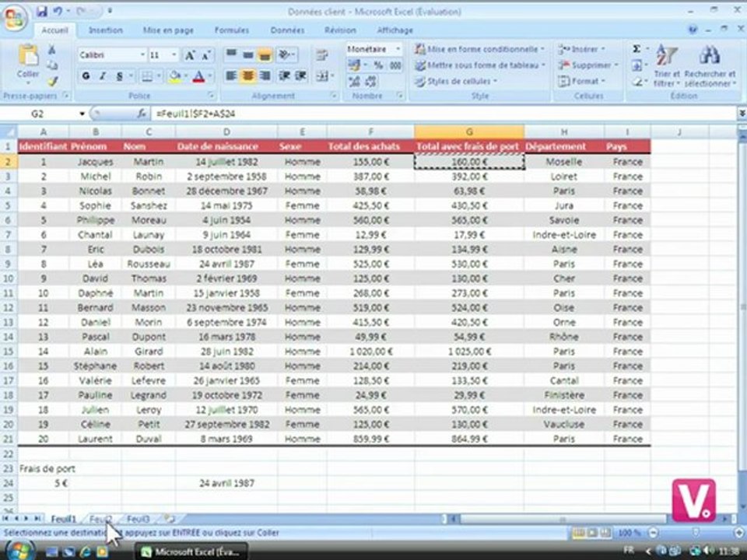Click the 100 % zoom level
Image resolution: width=747 pixels, height=560 pixels.
click(x=629, y=533)
